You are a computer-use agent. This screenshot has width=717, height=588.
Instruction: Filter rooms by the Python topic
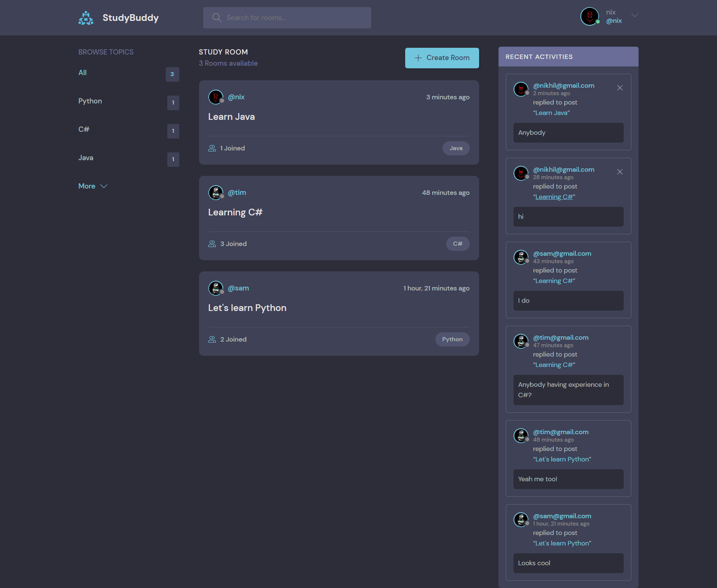[90, 101]
